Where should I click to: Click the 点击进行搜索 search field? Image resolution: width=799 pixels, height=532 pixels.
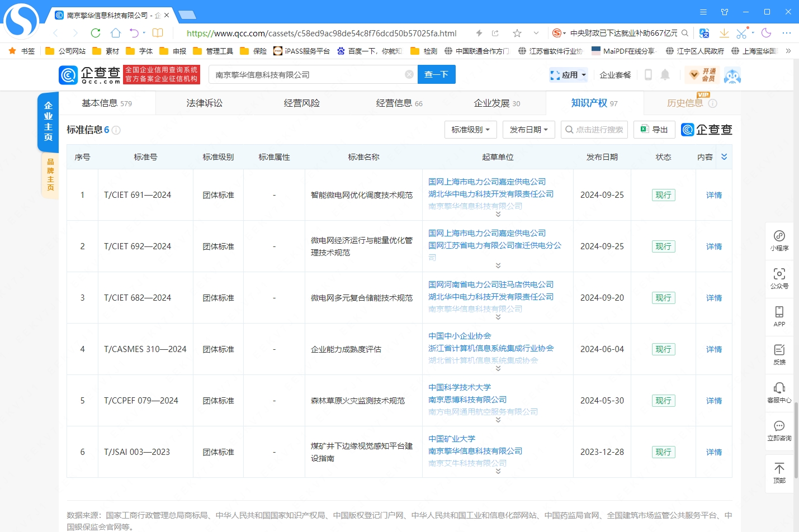[594, 130]
